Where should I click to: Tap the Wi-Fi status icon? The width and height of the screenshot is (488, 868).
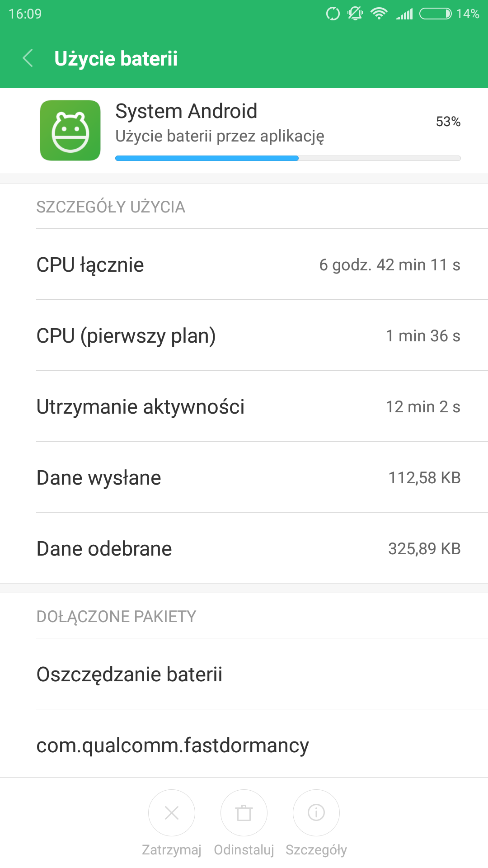(379, 14)
